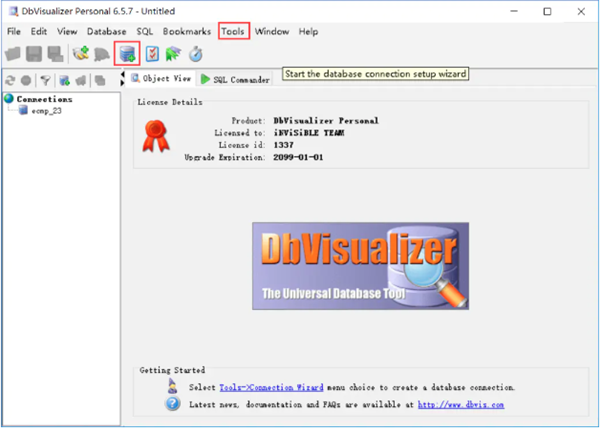Viewport: 600px width, 431px height.
Task: Switch to the Object View tab
Action: click(160, 78)
